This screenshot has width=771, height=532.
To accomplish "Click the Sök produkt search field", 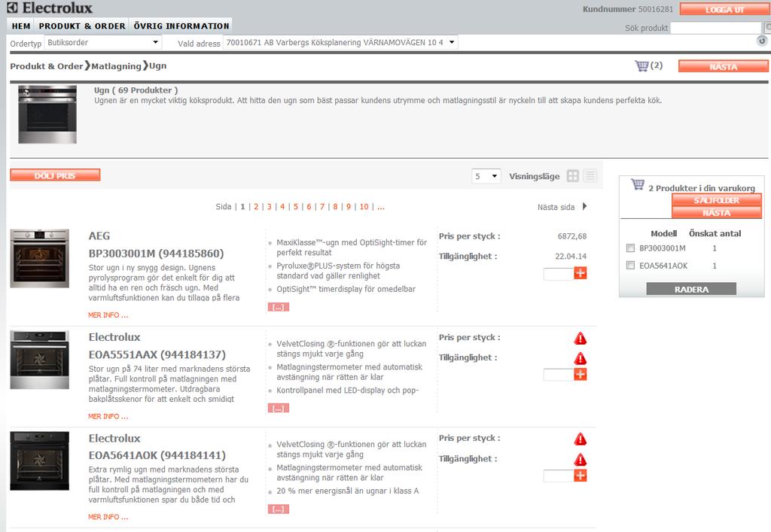I will pos(716,28).
